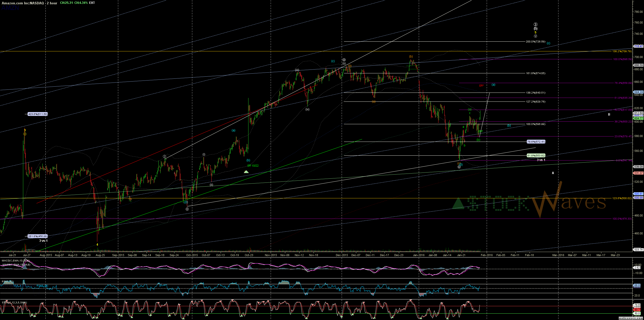Click the magenta 23.6%(579.47) retracement label
The height and width of the screenshot is (320, 644).
tap(623, 136)
